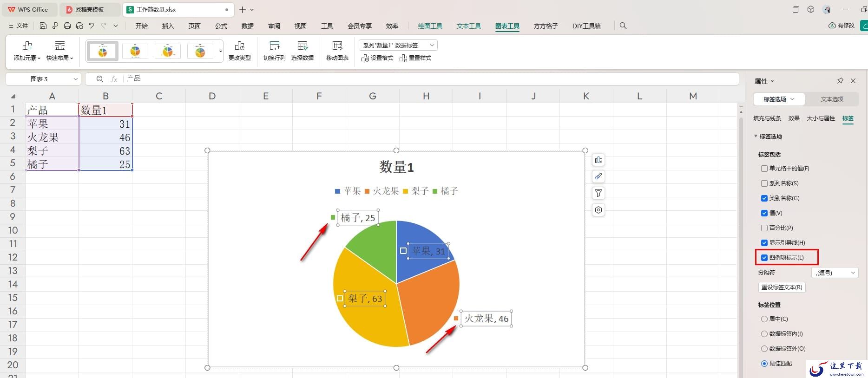Open the 分隔符 comma dropdown
This screenshot has height=378, width=868.
[835, 273]
